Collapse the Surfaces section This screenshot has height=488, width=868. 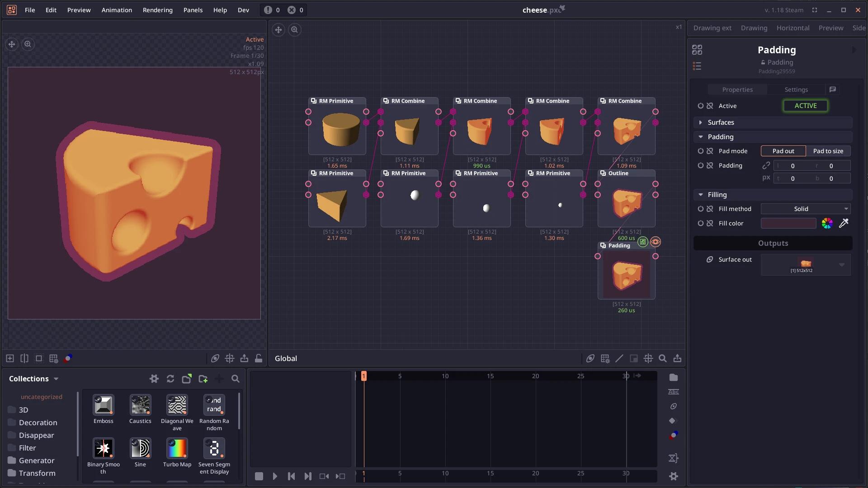[701, 122]
